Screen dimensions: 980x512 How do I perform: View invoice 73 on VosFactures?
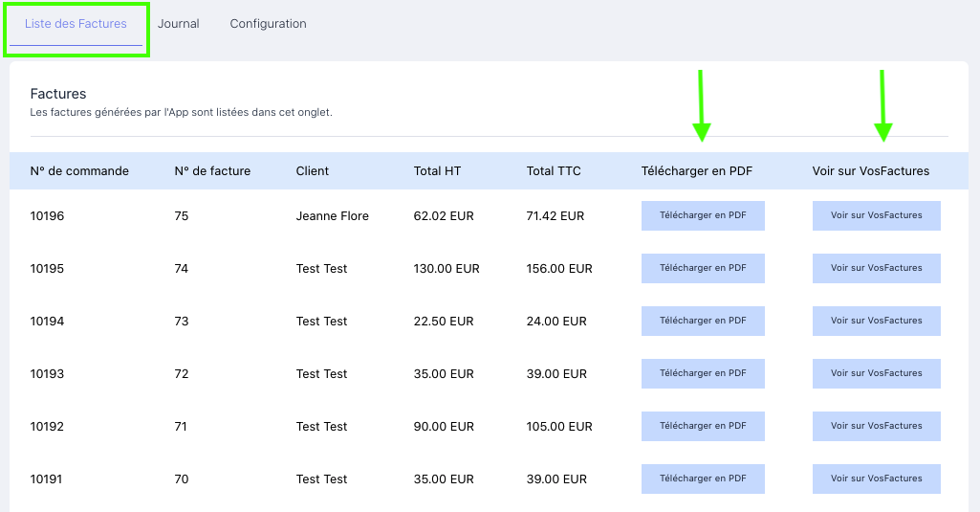[x=876, y=322]
